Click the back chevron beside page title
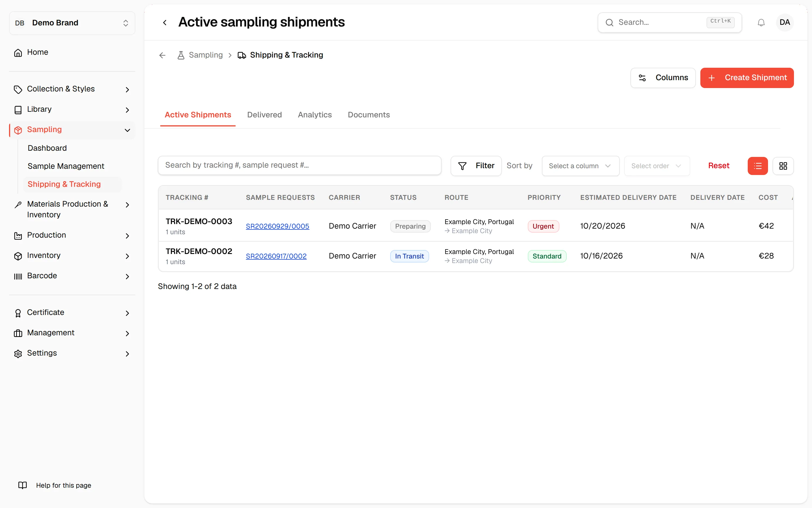The height and width of the screenshot is (508, 812). (x=165, y=23)
